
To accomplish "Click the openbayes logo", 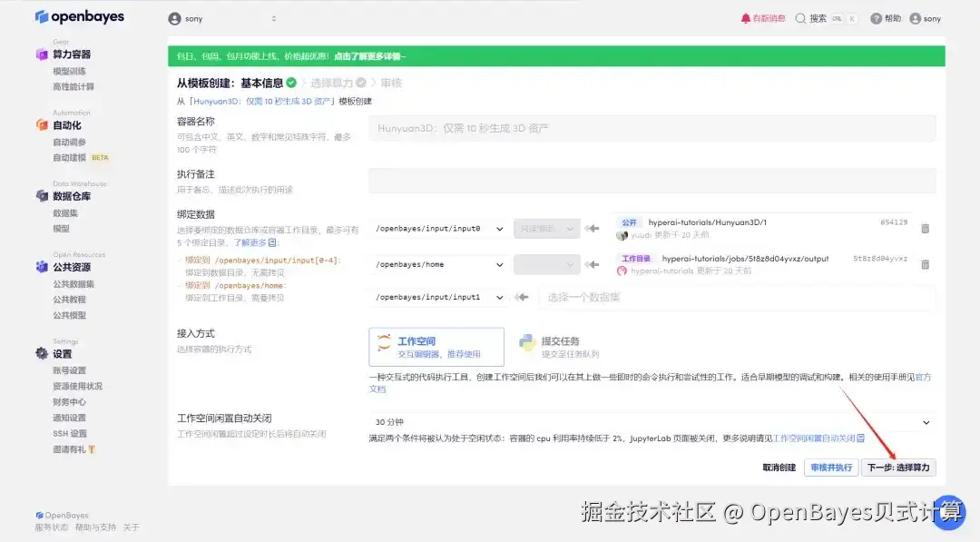I will click(79, 17).
